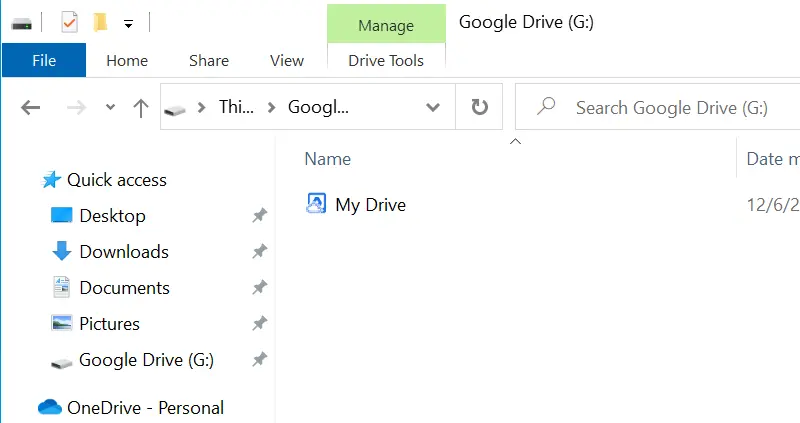Click the pin icon next to Pictures
Screen dimensions: 800x423
pyautogui.click(x=260, y=323)
